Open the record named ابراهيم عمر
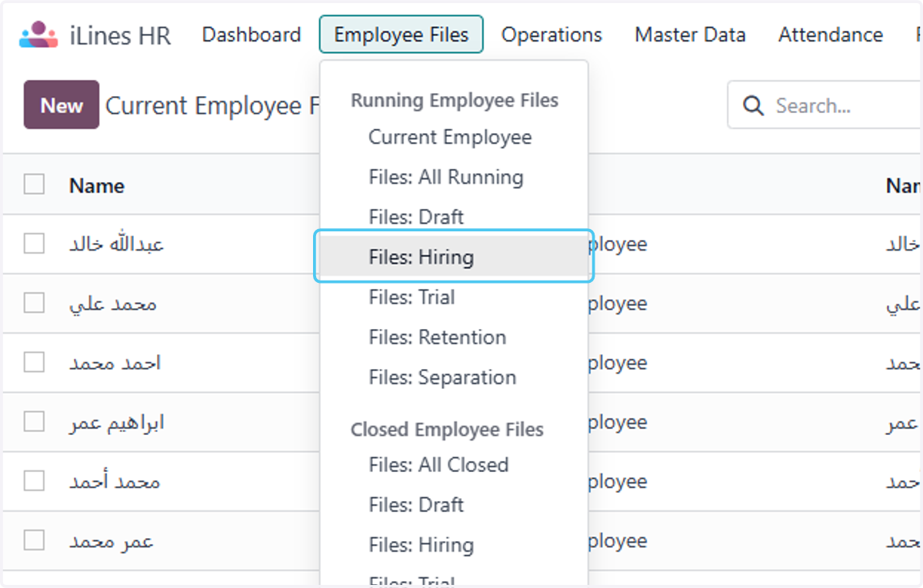 pos(116,422)
